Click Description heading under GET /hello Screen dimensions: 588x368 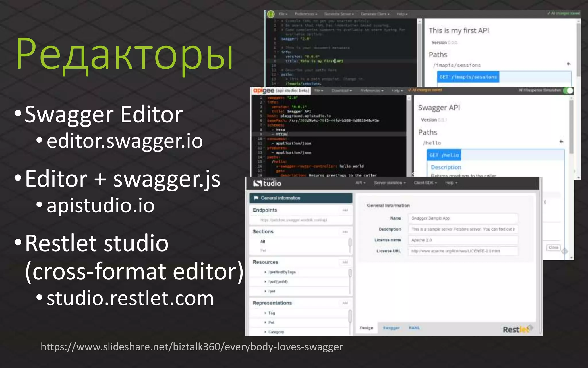[x=446, y=167]
